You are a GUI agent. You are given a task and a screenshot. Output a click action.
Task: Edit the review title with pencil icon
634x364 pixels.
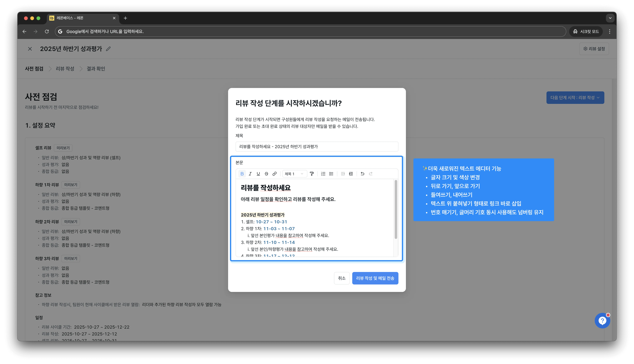[108, 49]
